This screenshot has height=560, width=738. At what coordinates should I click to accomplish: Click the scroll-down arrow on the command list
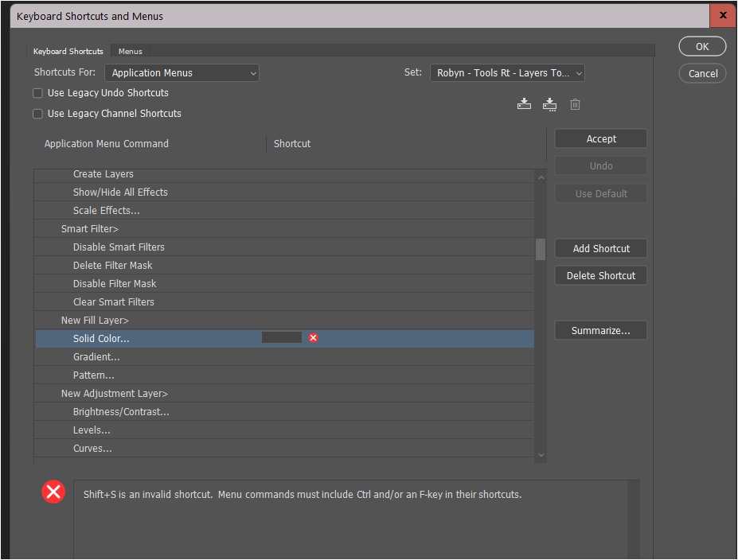[541, 454]
